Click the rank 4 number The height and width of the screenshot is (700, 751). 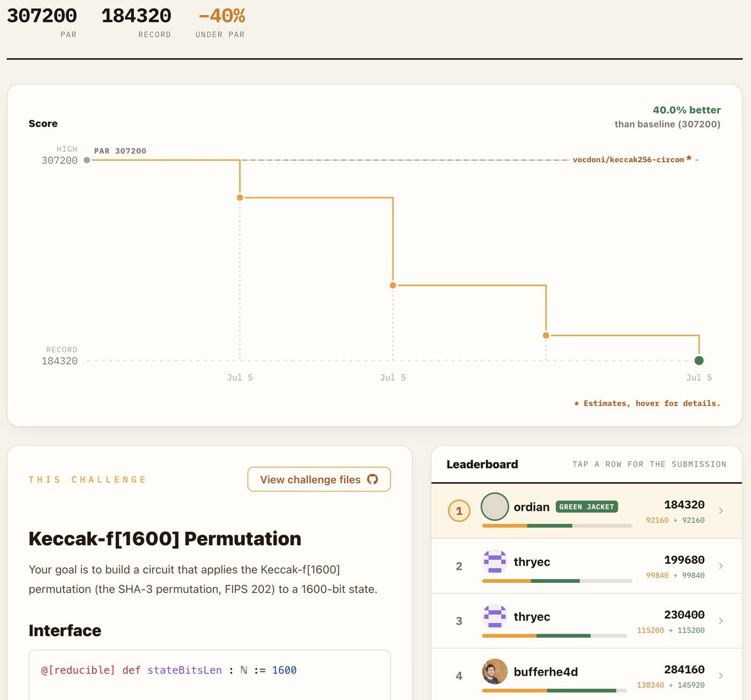coord(459,676)
